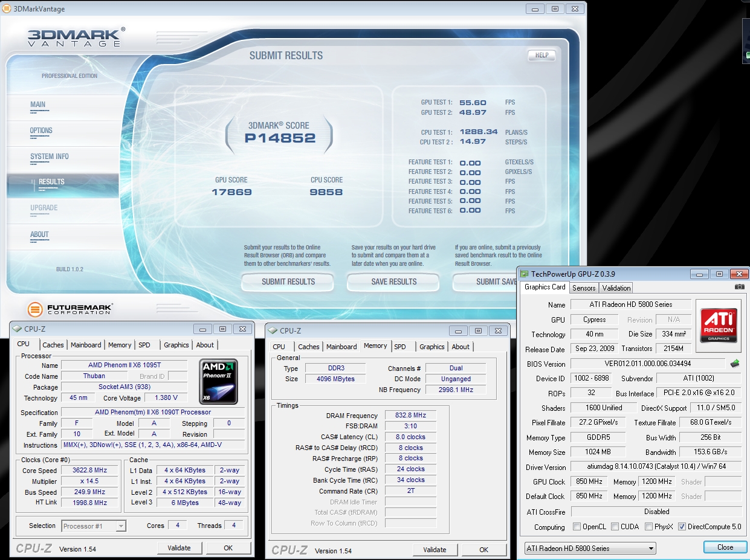Open Graphics tab in Memory CPU-Z window
This screenshot has height=560, width=750.
click(x=432, y=347)
